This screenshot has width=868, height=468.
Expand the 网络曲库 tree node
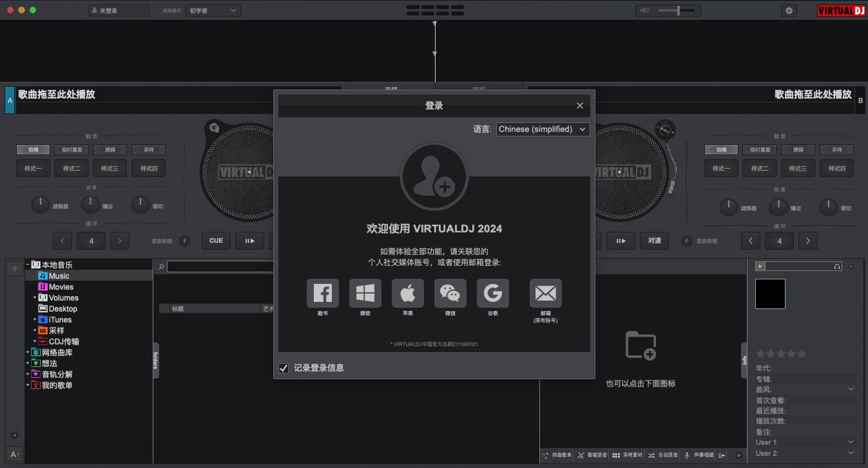[28, 353]
